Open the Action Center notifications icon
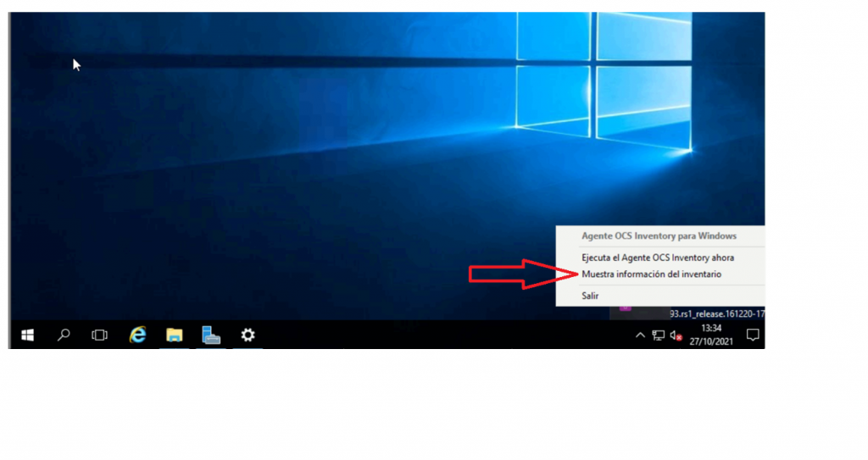The height and width of the screenshot is (460, 868). (x=753, y=335)
